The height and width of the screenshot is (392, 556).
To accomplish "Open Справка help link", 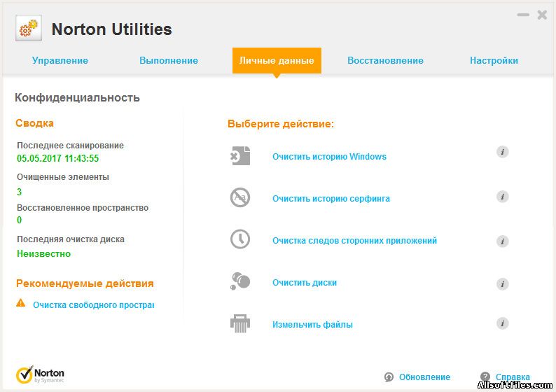I will click(x=513, y=377).
